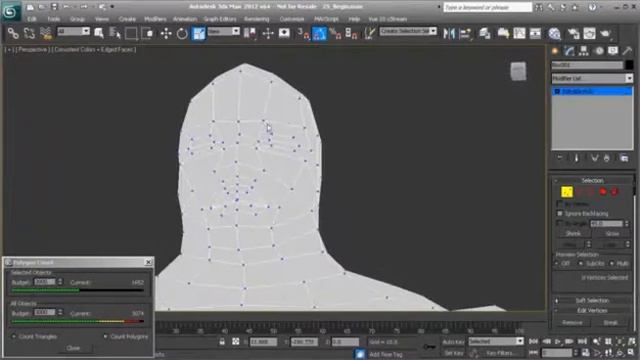This screenshot has height=360, width=640.
Task: Activate the highlighted Select and Scale tool
Action: [199, 33]
